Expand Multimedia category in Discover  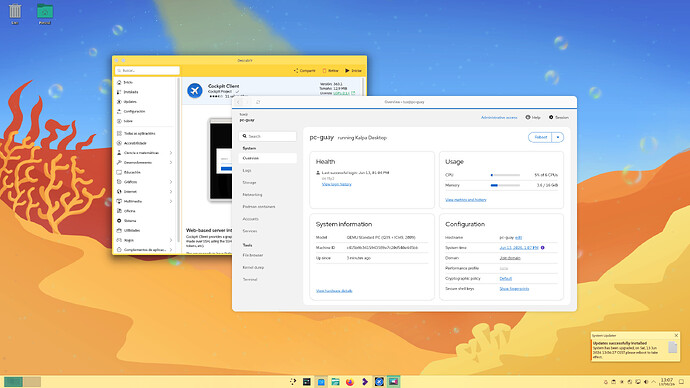click(x=171, y=201)
